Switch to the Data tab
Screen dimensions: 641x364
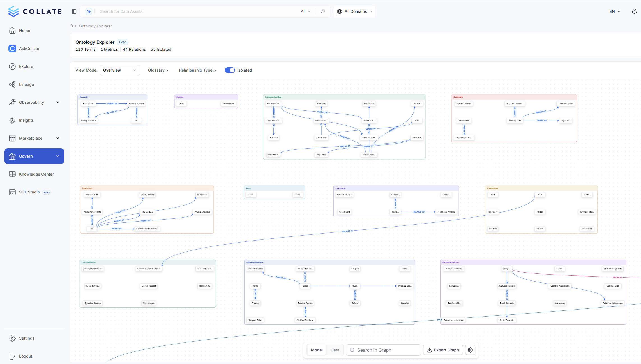coord(335,350)
